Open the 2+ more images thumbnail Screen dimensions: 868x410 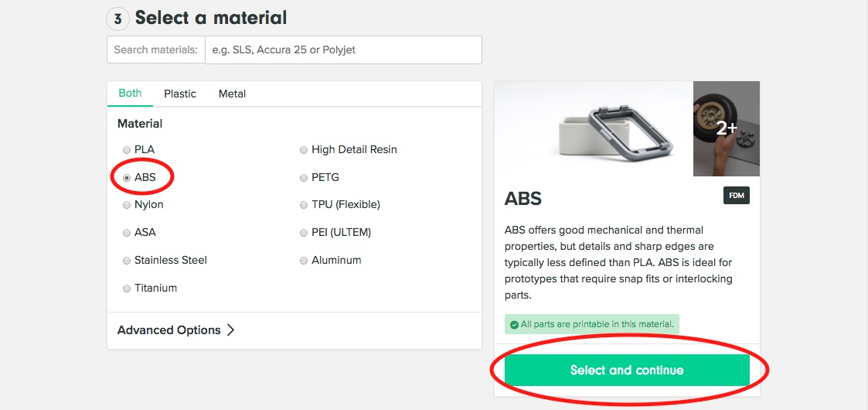[727, 128]
